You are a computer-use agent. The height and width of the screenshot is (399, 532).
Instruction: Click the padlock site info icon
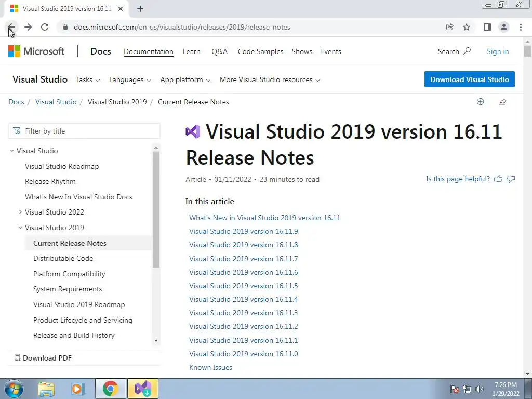pos(65,27)
